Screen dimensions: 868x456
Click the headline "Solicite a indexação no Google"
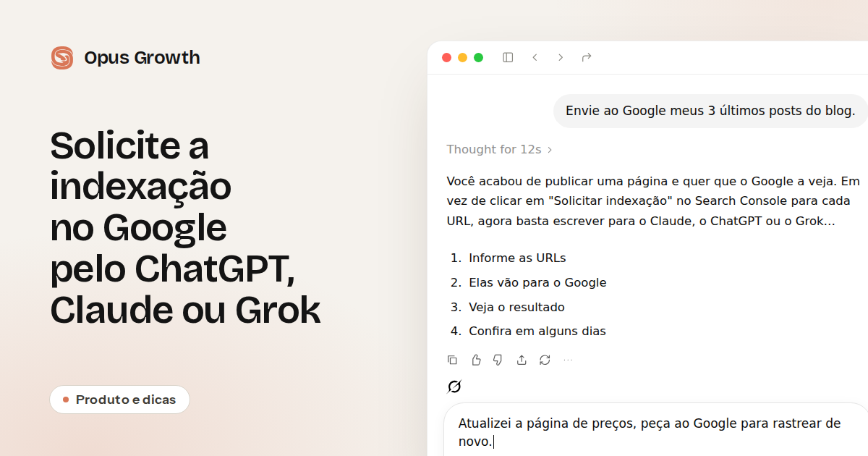coord(185,228)
